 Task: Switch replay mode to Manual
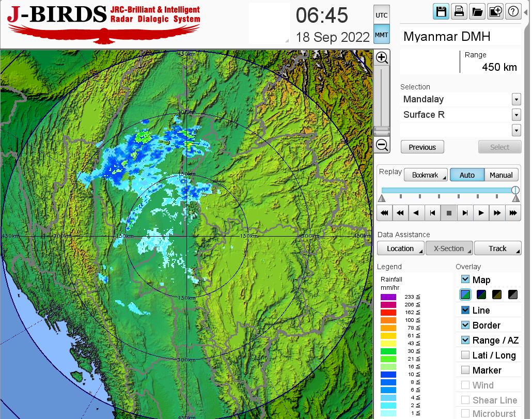tap(500, 175)
